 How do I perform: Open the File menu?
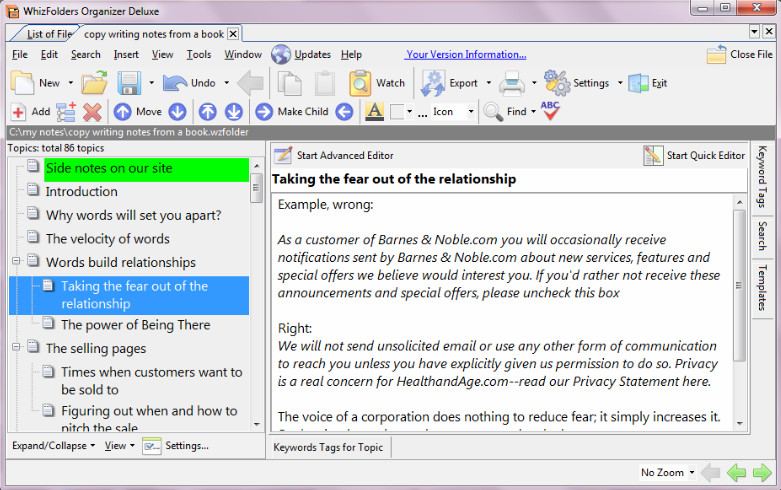pyautogui.click(x=20, y=54)
